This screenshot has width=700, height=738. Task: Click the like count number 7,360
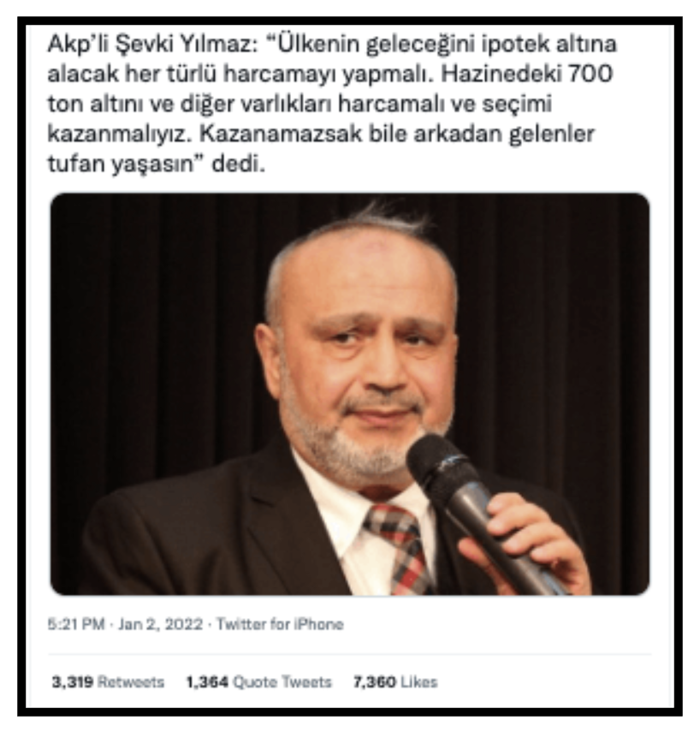[375, 682]
